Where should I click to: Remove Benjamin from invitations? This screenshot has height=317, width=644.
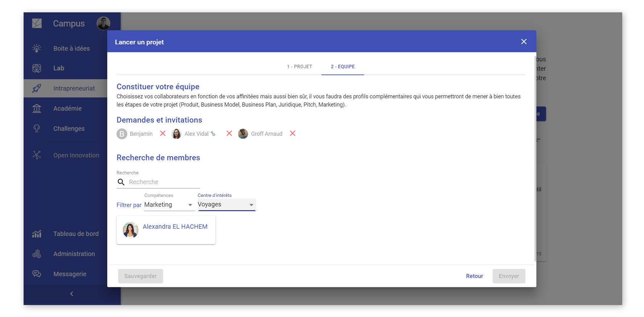(x=163, y=133)
